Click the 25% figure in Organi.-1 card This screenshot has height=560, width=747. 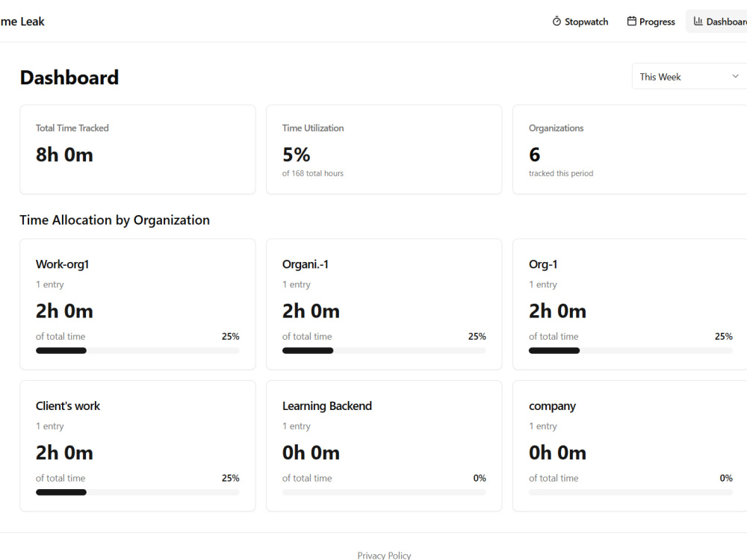click(x=477, y=336)
